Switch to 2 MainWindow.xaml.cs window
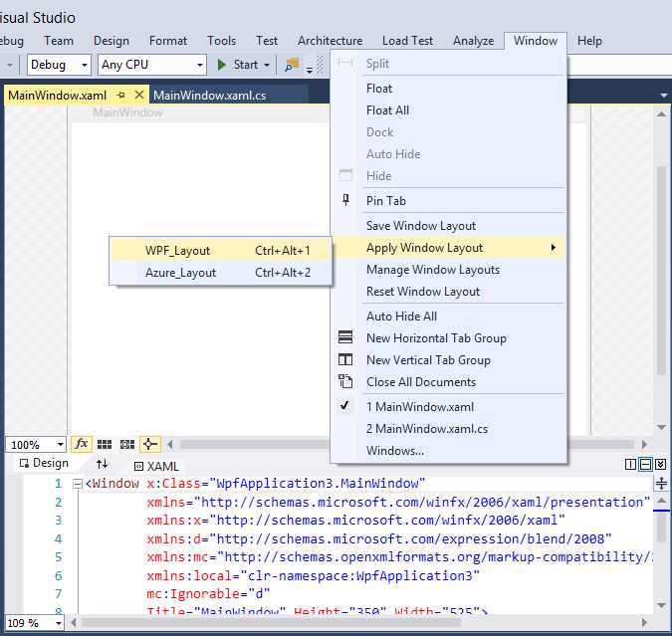 [449, 429]
